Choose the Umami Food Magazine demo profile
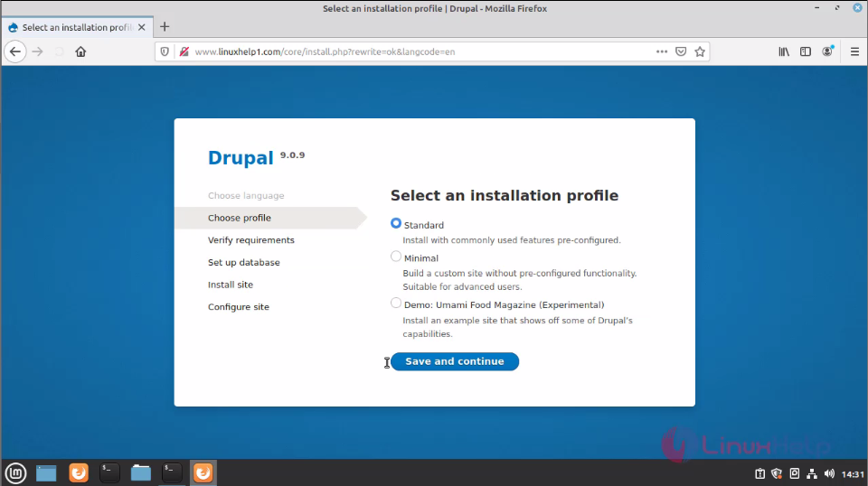This screenshot has height=486, width=868. click(396, 303)
